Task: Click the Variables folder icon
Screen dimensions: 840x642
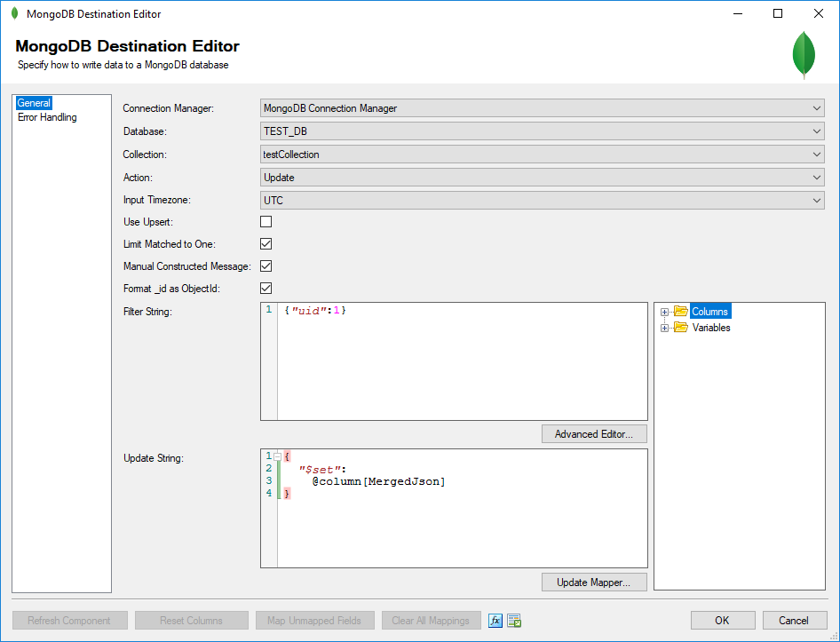Action: (x=681, y=328)
